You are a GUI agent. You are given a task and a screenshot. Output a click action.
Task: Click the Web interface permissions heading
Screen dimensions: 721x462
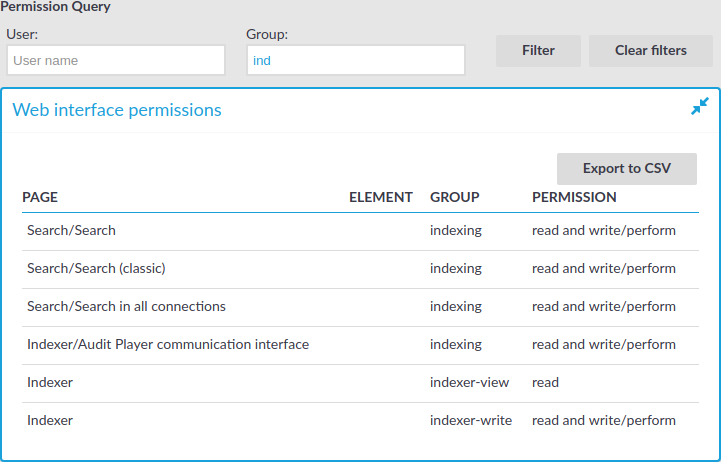coord(117,110)
